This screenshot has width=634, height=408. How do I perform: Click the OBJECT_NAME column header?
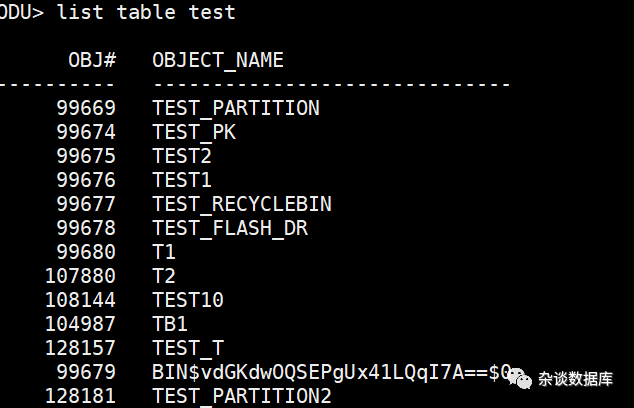218,61
